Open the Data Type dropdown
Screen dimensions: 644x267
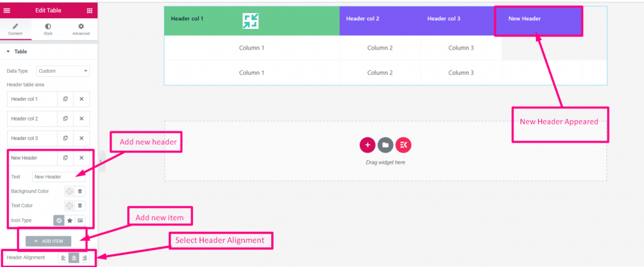coord(63,71)
